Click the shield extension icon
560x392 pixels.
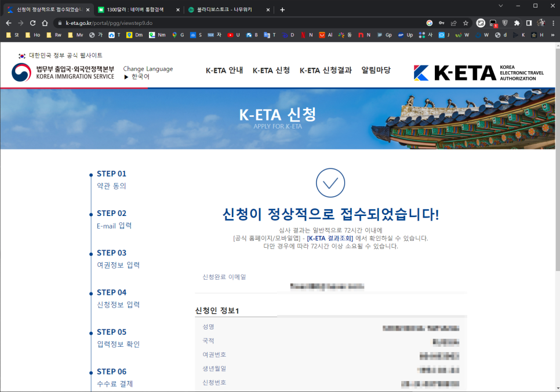click(505, 23)
